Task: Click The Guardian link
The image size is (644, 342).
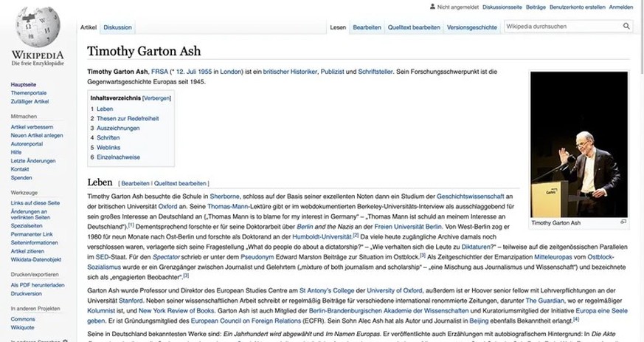Action: (545, 301)
